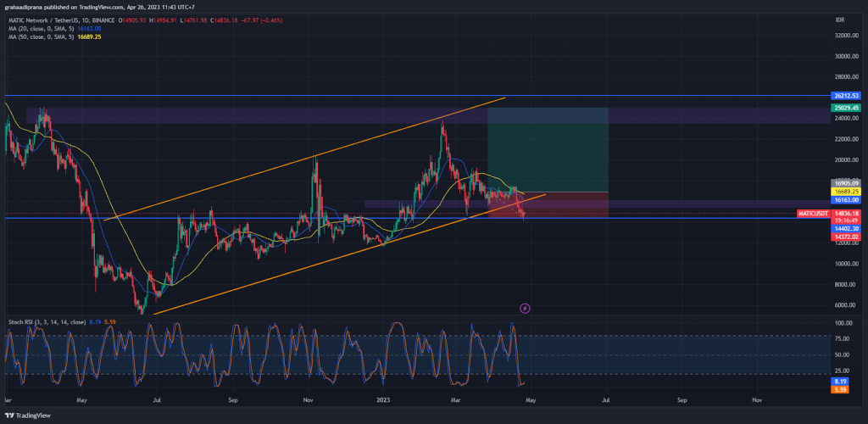The image size is (868, 424).
Task: Click the yellow MA50 legend value 16689.25
Action: point(90,36)
